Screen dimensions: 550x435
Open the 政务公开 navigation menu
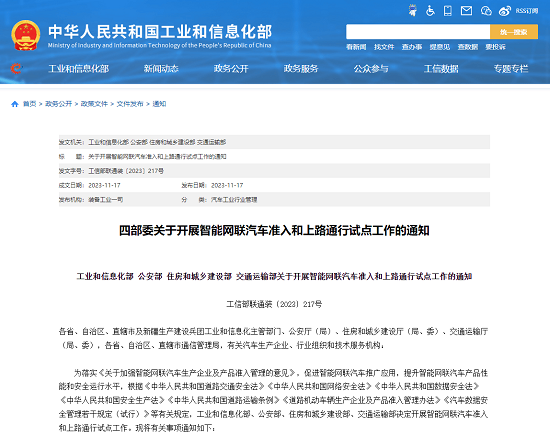click(231, 68)
